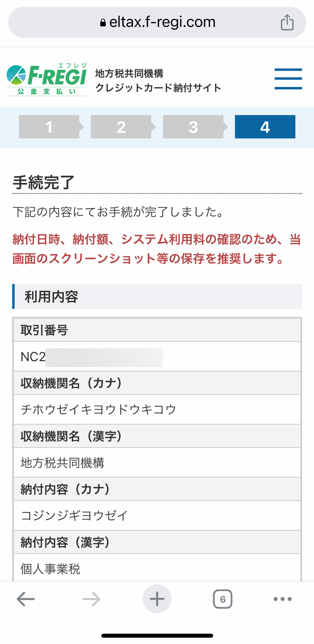The image size is (314, 644).
Task: Tap the 手続完了 heading
Action: pos(43,183)
